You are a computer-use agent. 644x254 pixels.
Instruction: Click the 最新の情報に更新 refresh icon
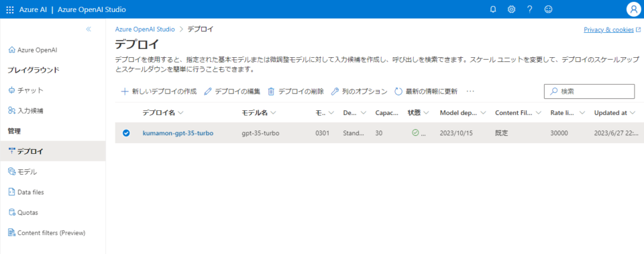coord(398,91)
